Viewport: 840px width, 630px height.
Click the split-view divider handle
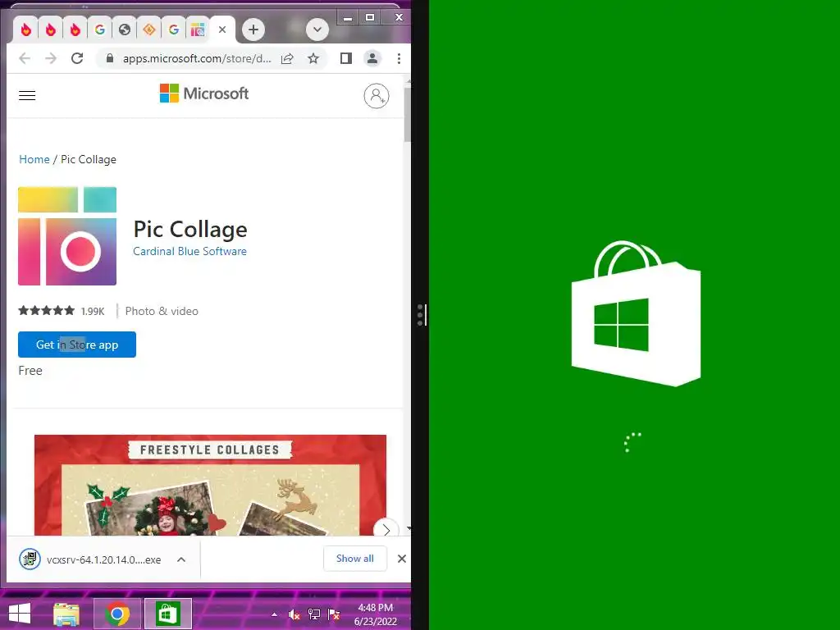(x=422, y=315)
